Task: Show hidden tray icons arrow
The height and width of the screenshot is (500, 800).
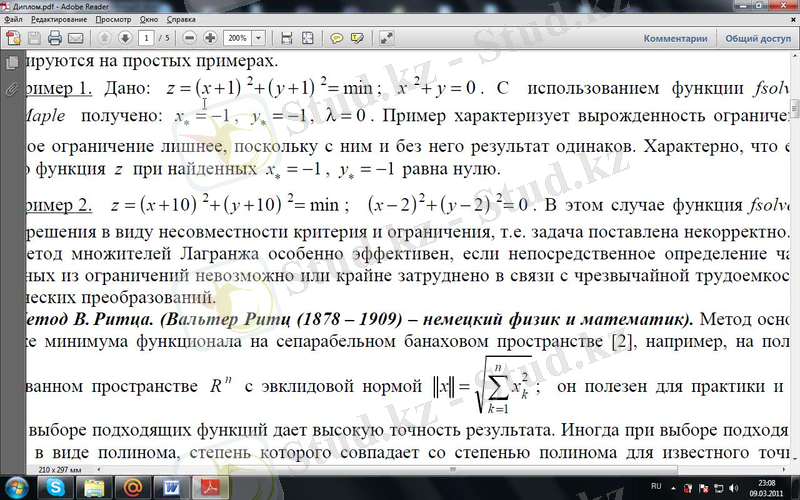Action: coord(673,488)
